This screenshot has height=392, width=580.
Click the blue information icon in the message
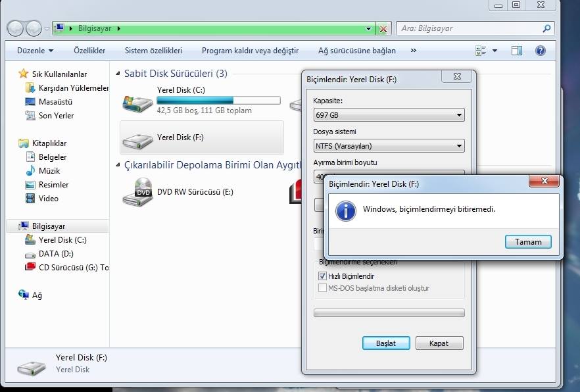[345, 210]
